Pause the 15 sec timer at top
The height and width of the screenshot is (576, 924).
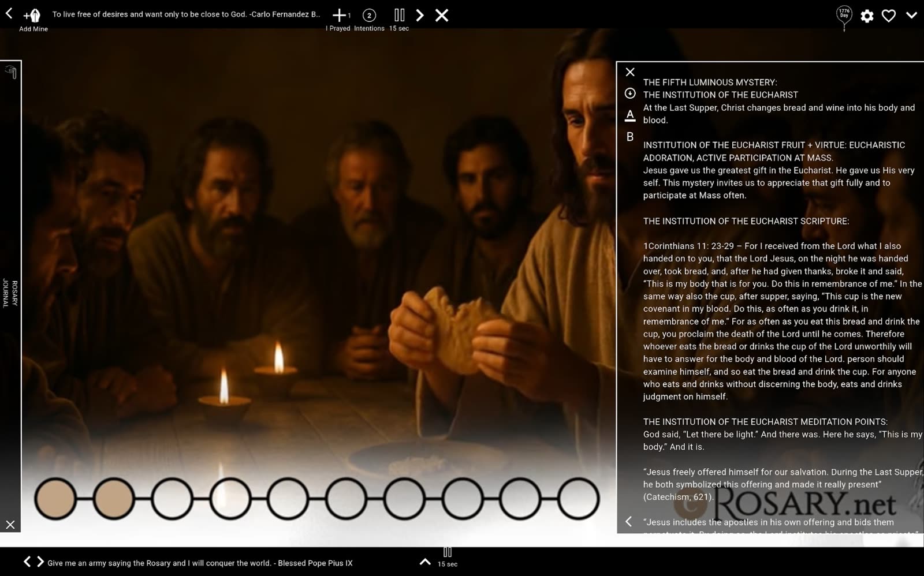[x=399, y=15]
